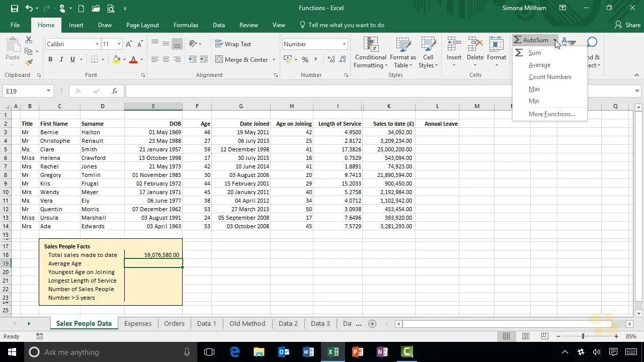Toggle Underline formatting
The image size is (644, 362).
click(x=72, y=59)
